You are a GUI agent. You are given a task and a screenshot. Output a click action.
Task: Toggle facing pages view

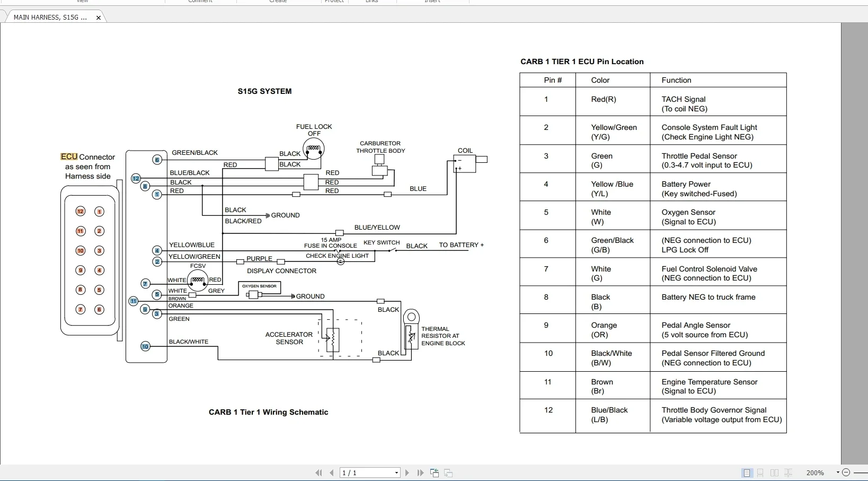point(774,473)
